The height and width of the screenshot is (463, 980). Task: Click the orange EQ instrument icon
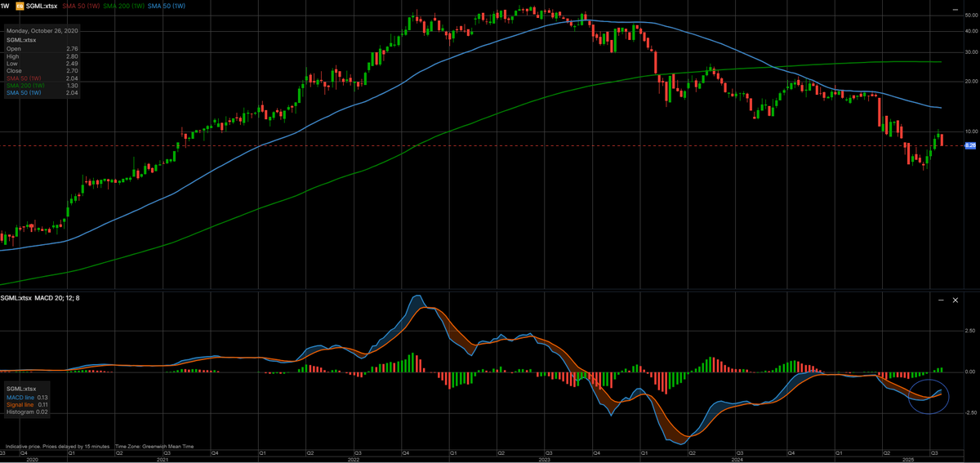tap(20, 6)
